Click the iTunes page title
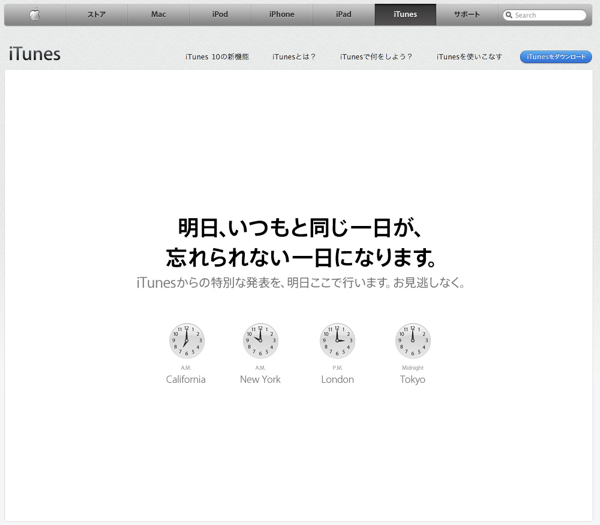Viewport: 600px width, 525px height. pyautogui.click(x=35, y=54)
